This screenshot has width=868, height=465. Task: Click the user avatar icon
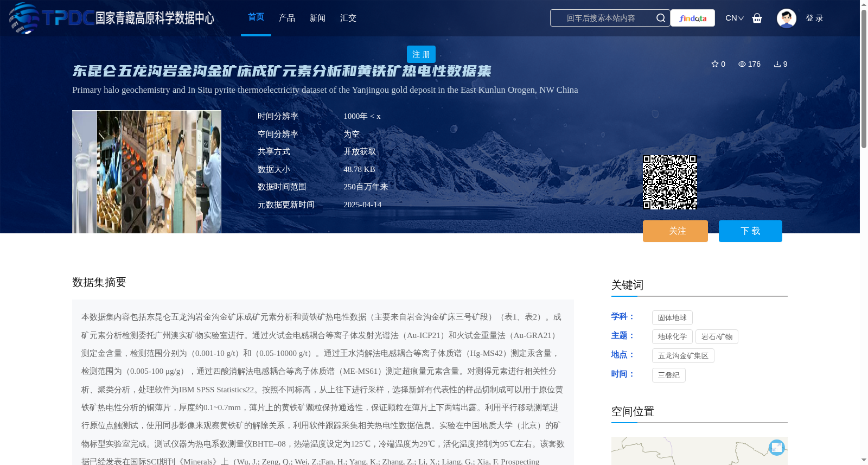(786, 18)
